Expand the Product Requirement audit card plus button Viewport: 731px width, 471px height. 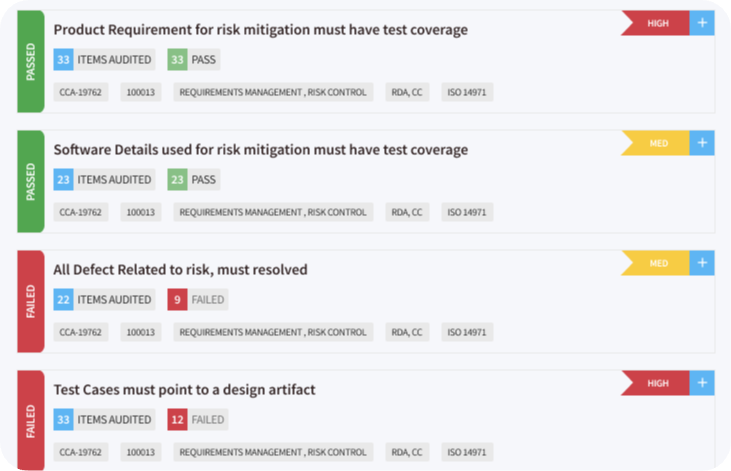click(x=703, y=23)
